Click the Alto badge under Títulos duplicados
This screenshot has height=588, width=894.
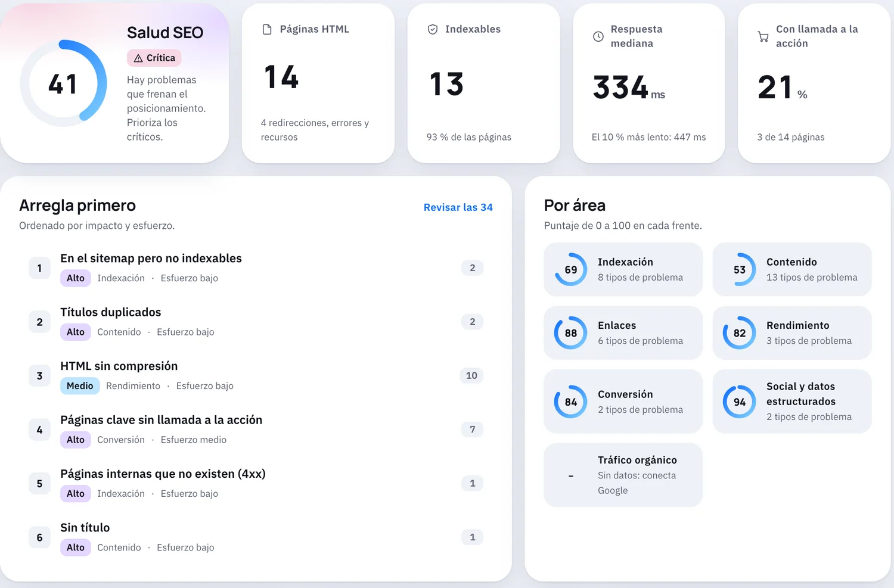coord(76,332)
